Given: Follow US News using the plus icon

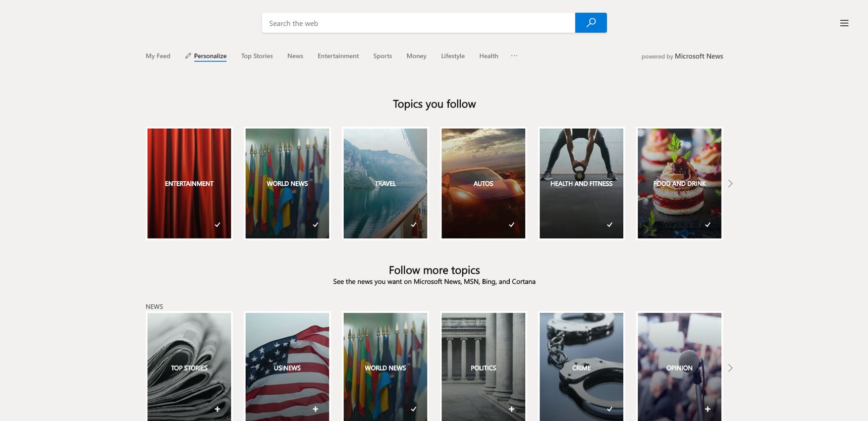Looking at the screenshot, I should tap(315, 409).
